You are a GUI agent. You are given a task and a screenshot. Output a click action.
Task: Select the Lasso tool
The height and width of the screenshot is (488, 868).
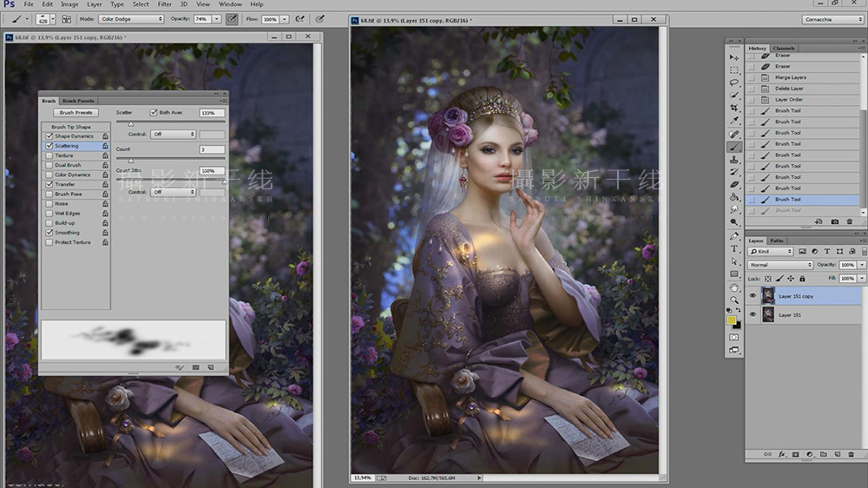[x=734, y=82]
